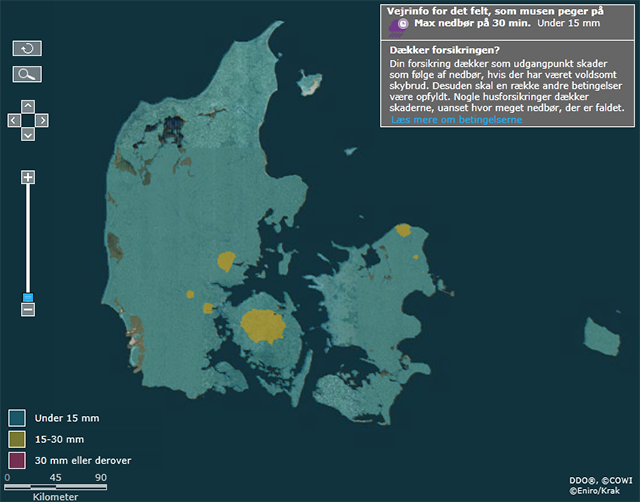Click Bornholm island on the map

[x=601, y=337]
